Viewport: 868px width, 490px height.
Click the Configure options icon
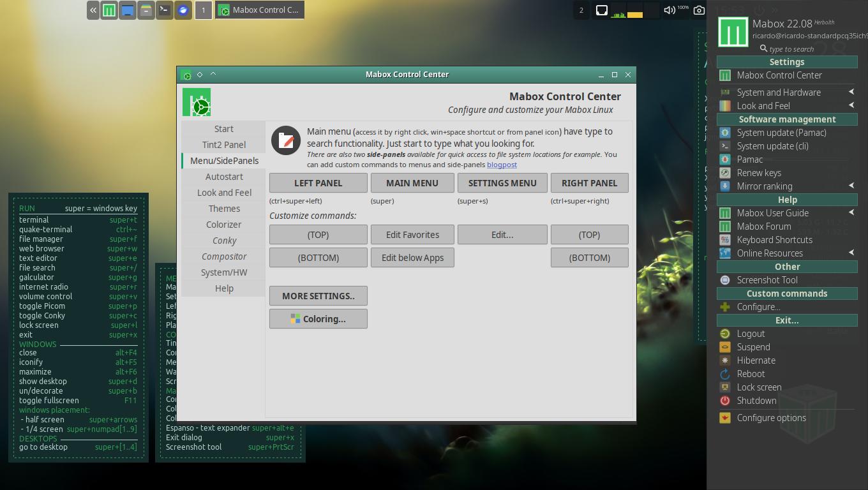[x=725, y=418]
